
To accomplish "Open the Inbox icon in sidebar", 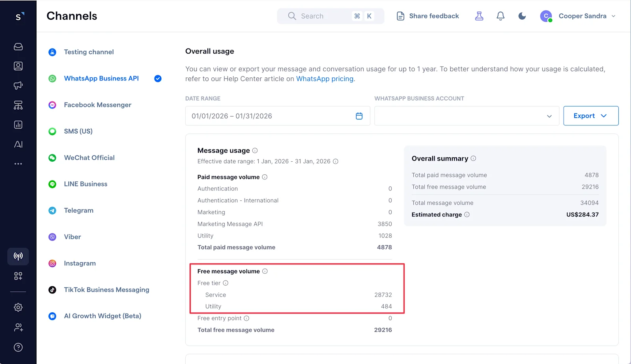I will click(18, 47).
